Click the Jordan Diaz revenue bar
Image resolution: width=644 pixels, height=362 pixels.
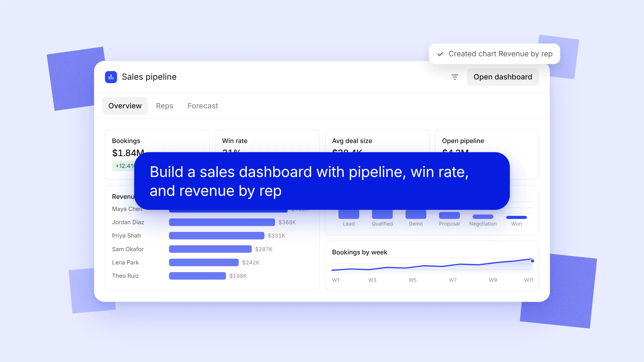(x=222, y=222)
